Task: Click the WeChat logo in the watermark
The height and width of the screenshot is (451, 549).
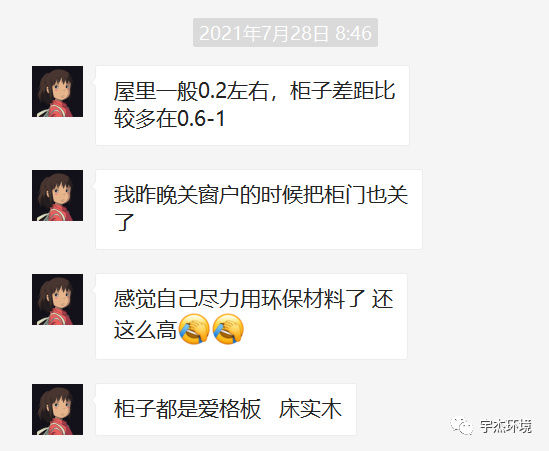Action: pyautogui.click(x=462, y=426)
